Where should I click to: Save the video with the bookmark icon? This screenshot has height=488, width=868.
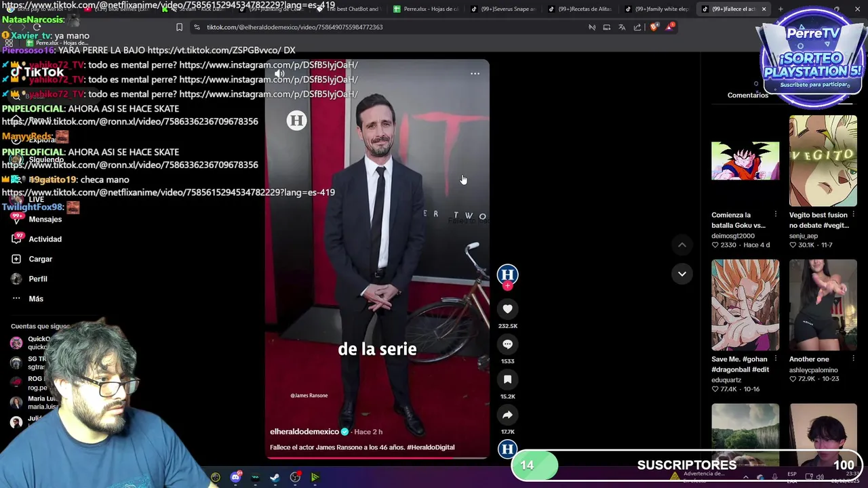pyautogui.click(x=507, y=380)
